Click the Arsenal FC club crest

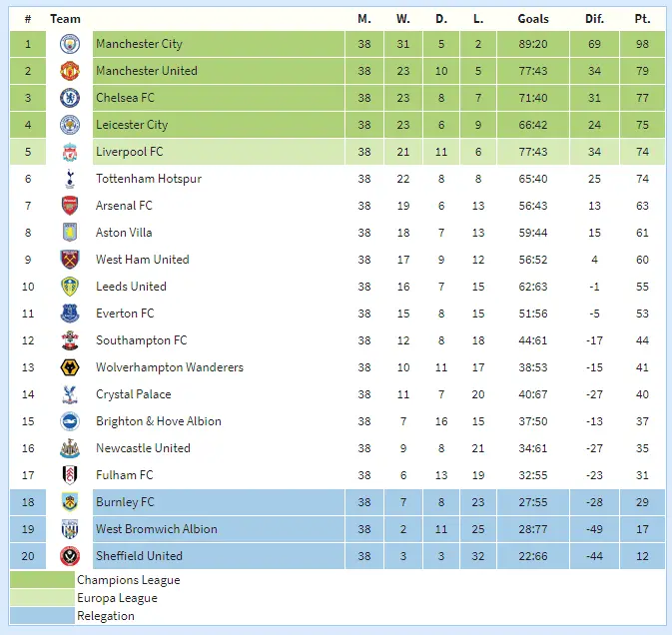(x=69, y=206)
